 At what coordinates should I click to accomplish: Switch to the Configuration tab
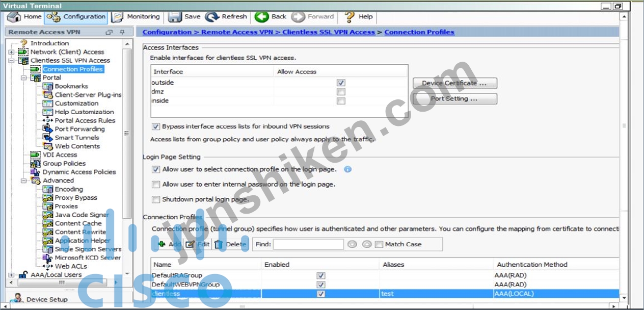76,17
